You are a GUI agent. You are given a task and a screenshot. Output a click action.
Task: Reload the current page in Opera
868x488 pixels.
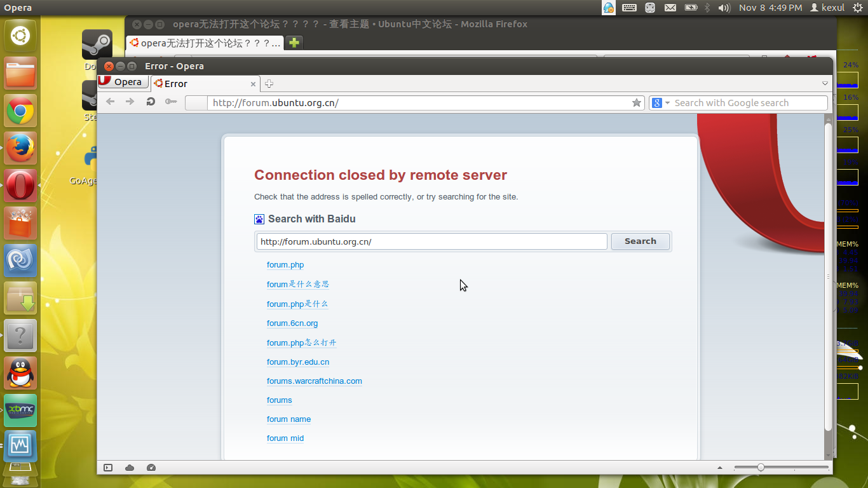pyautogui.click(x=151, y=102)
